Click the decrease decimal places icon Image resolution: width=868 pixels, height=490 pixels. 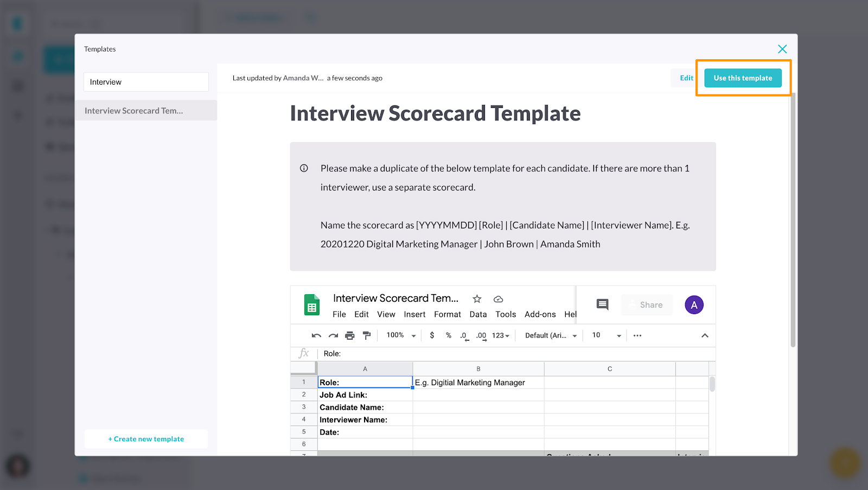pos(464,335)
